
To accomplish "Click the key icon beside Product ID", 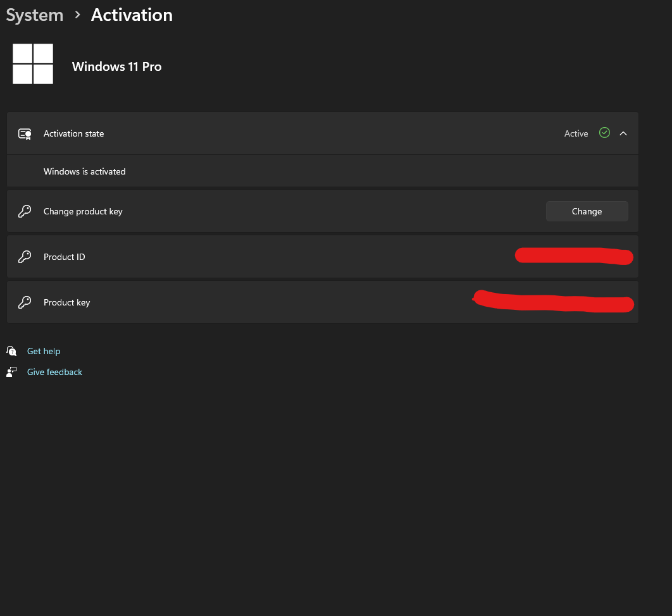I will click(25, 257).
